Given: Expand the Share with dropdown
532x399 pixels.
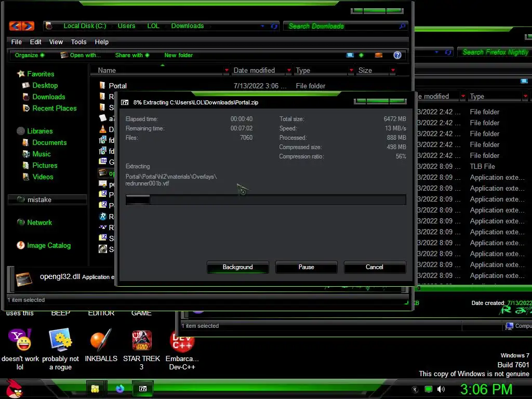Looking at the screenshot, I should click(x=132, y=55).
